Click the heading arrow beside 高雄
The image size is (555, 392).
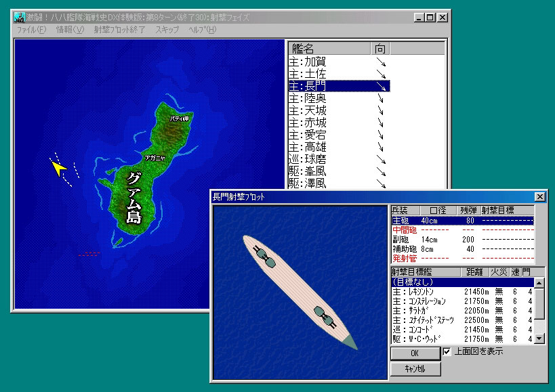click(x=380, y=147)
